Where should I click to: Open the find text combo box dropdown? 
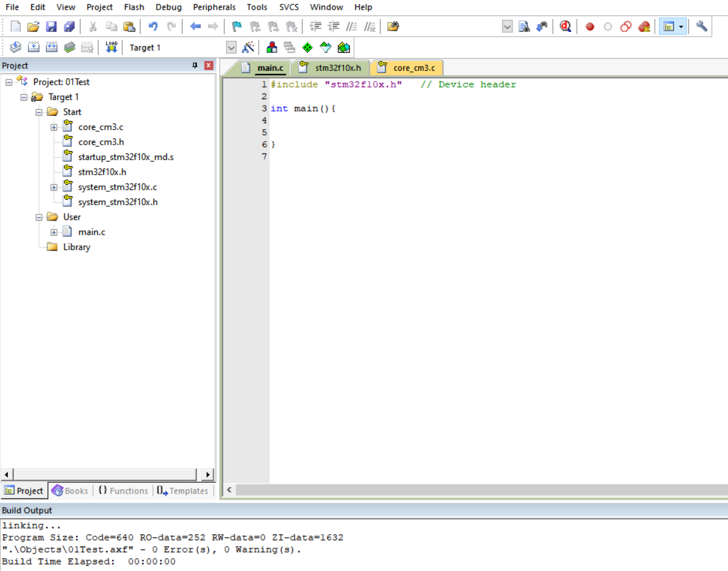click(x=508, y=26)
